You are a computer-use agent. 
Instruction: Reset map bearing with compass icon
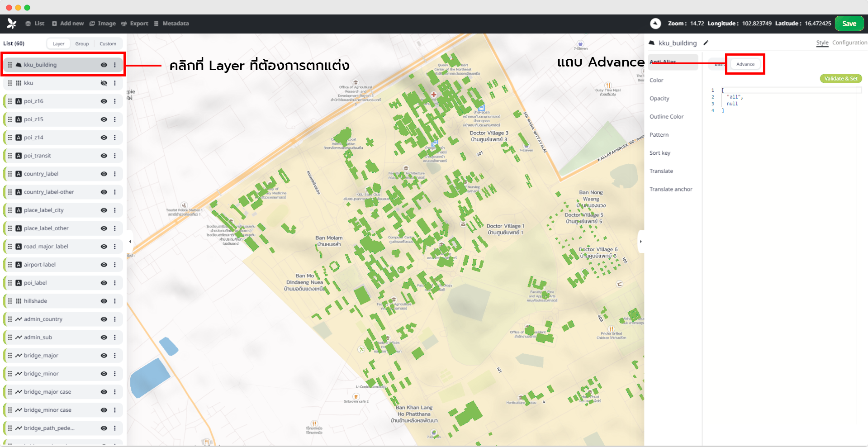(x=655, y=24)
